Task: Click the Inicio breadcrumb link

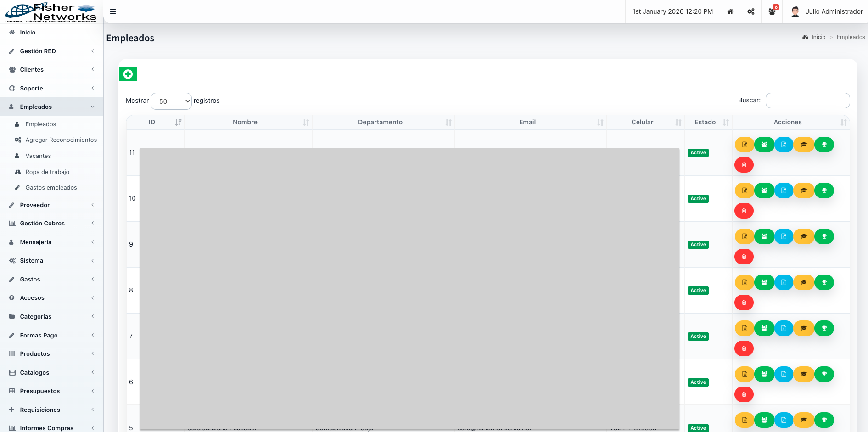Action: [818, 37]
